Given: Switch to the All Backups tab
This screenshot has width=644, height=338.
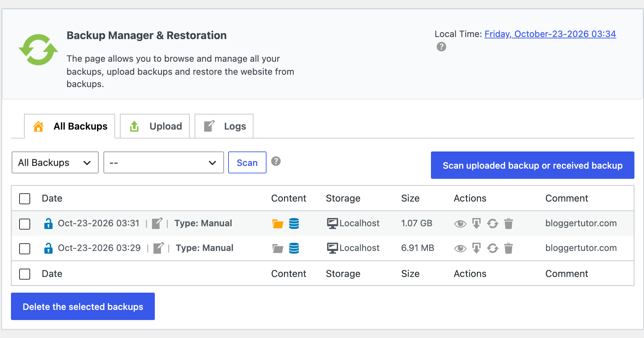Looking at the screenshot, I should [70, 126].
